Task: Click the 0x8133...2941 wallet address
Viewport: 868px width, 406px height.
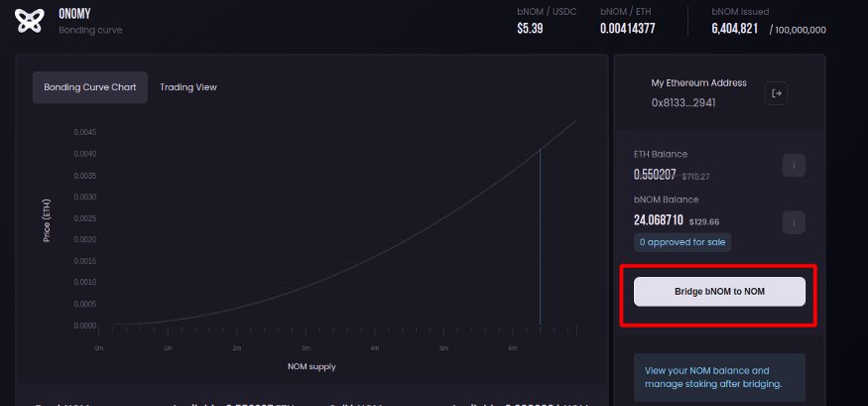Action: pos(683,102)
